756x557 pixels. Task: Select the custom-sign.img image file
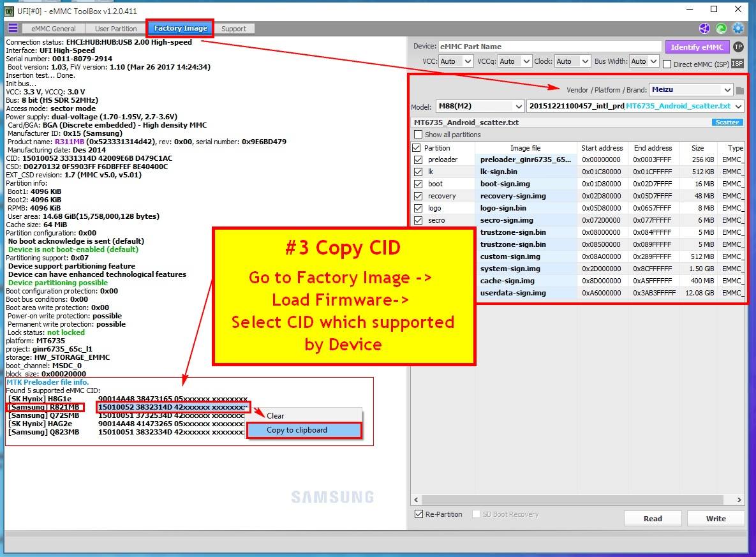[510, 256]
